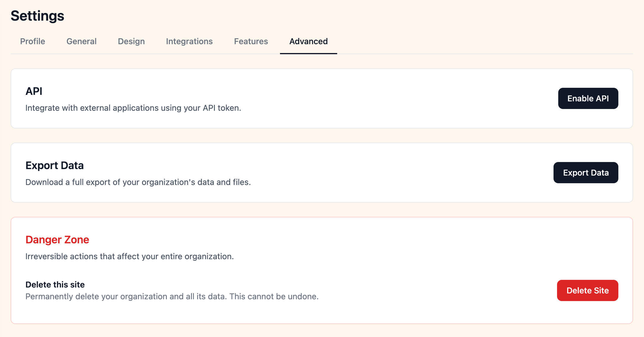This screenshot has width=644, height=337.
Task: Click the 'Permanently delete your organization' text
Action: click(x=172, y=297)
